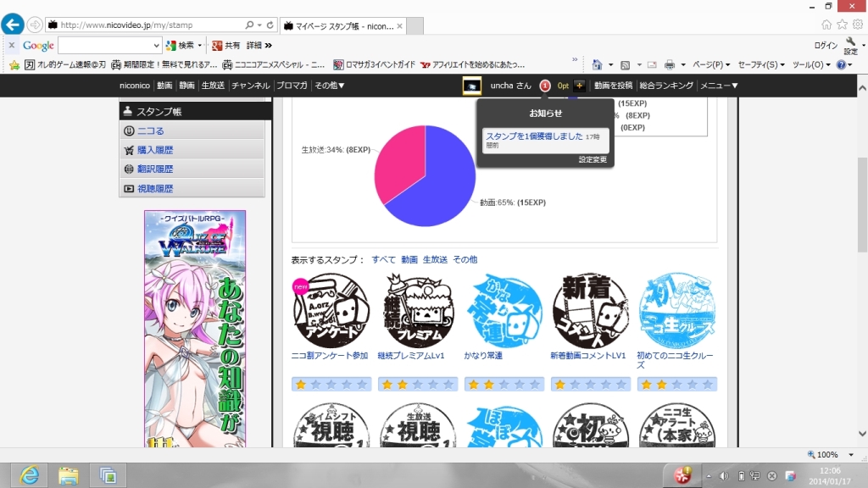Click the スタンプを1個獲得しました notification link
Screen dimensions: 868x488
534,136
